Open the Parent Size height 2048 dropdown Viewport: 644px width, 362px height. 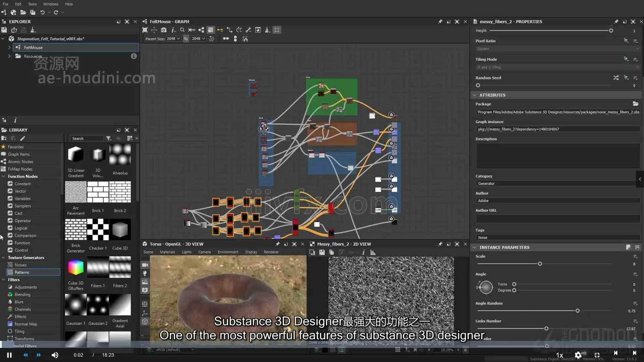tap(198, 39)
